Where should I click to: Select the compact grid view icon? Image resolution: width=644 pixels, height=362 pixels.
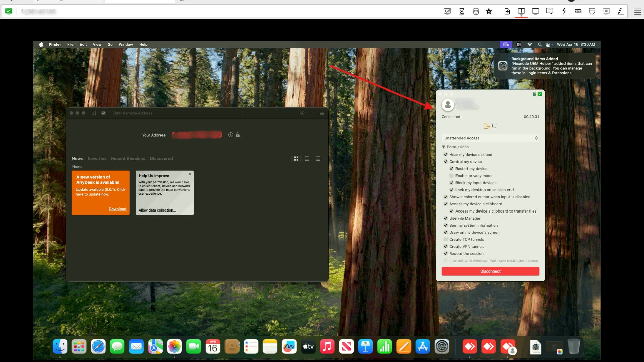coord(307,159)
